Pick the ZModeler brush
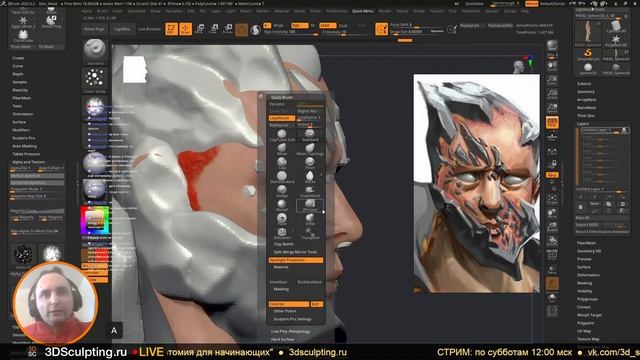 [x=282, y=233]
